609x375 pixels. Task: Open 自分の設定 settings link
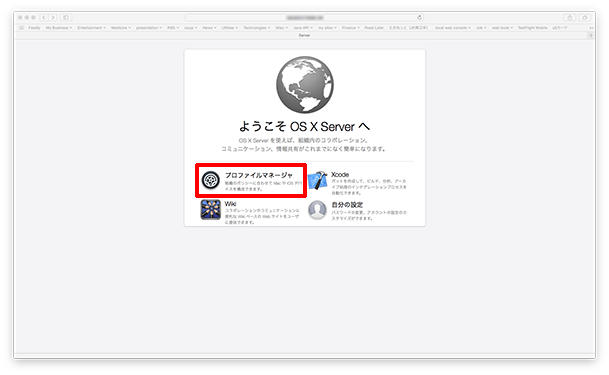pos(347,205)
